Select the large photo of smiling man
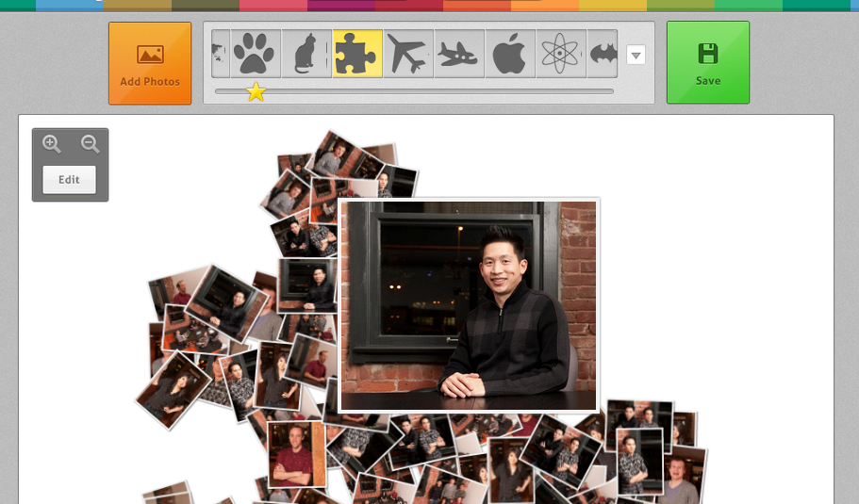 (469, 305)
